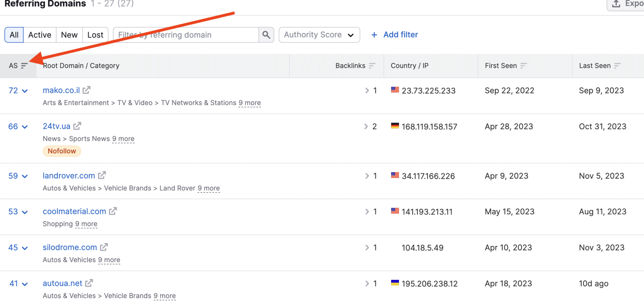644x304 pixels.
Task: Show 9 more categories for silodrome.com
Action: [109, 260]
